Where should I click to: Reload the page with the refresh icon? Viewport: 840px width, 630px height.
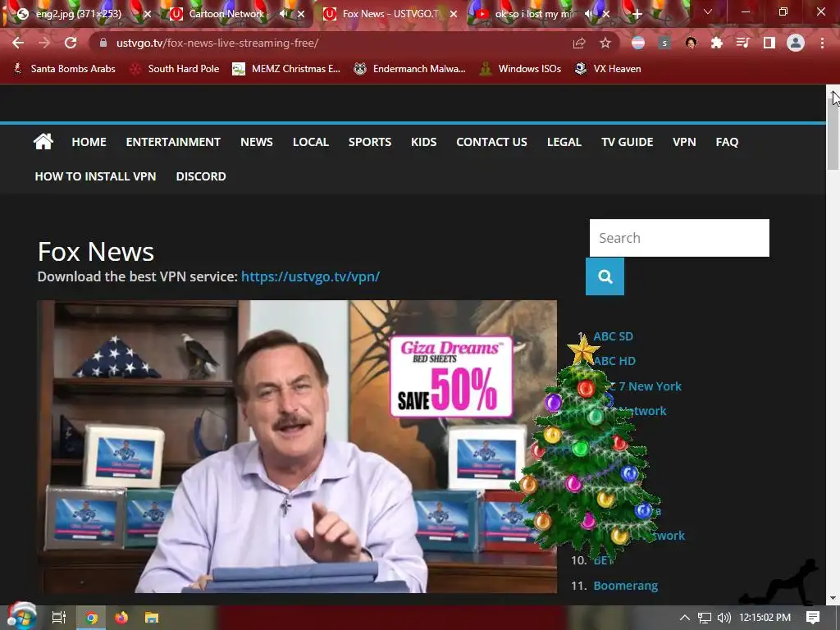click(71, 43)
